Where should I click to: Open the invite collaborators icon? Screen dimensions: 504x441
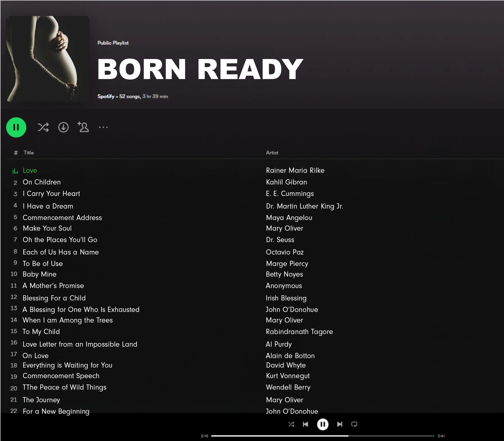83,127
